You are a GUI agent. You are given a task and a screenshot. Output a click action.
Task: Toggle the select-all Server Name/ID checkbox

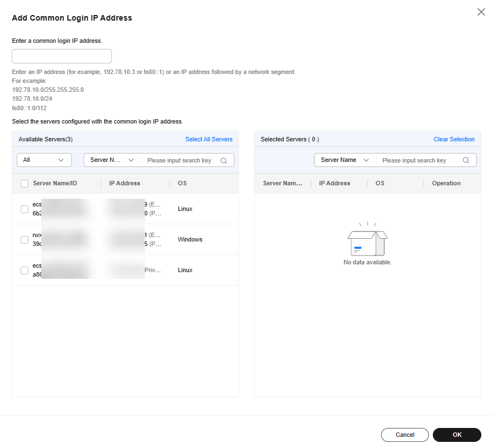(25, 184)
